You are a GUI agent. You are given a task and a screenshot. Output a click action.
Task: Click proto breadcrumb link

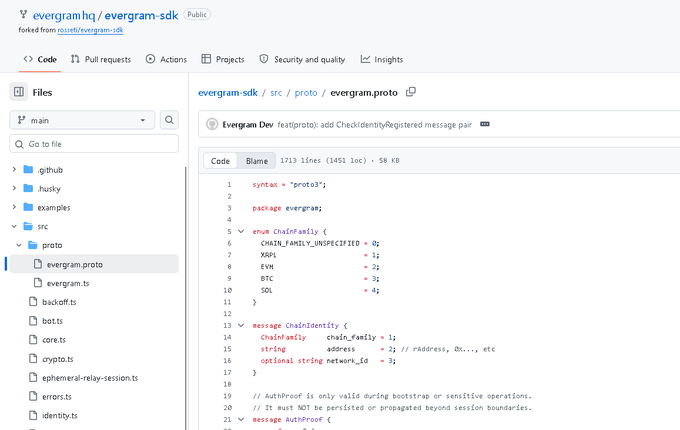(306, 93)
